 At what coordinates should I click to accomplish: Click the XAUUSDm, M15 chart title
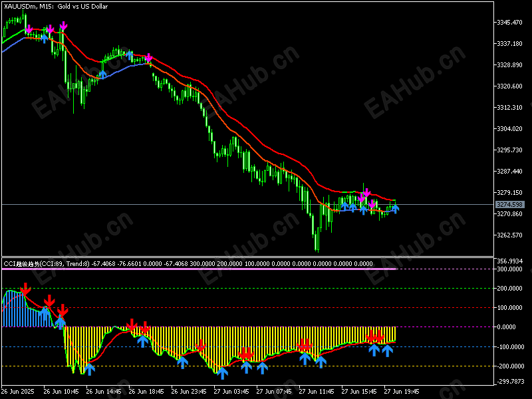pyautogui.click(x=56, y=7)
